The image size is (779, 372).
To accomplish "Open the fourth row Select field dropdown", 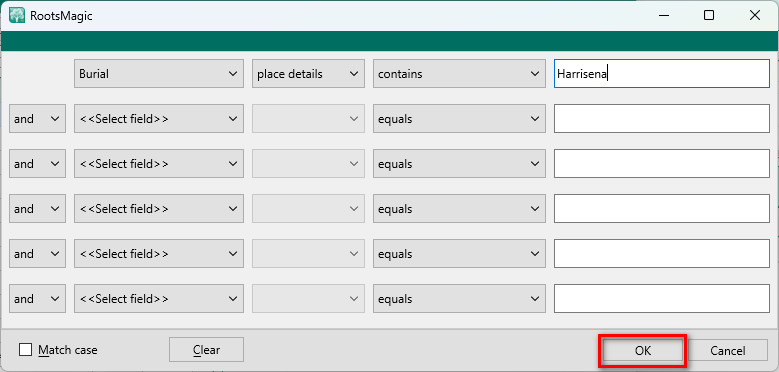I will click(159, 209).
